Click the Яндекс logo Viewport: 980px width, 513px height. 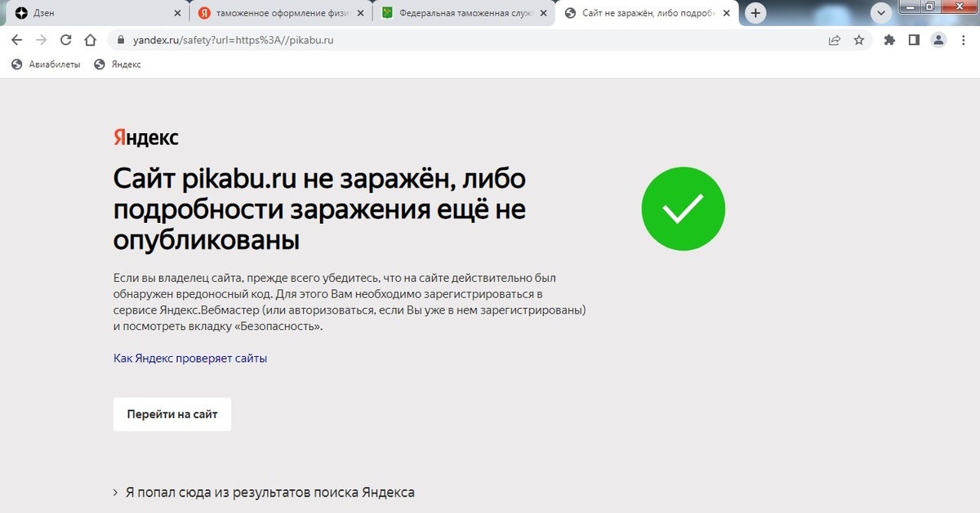[145, 137]
